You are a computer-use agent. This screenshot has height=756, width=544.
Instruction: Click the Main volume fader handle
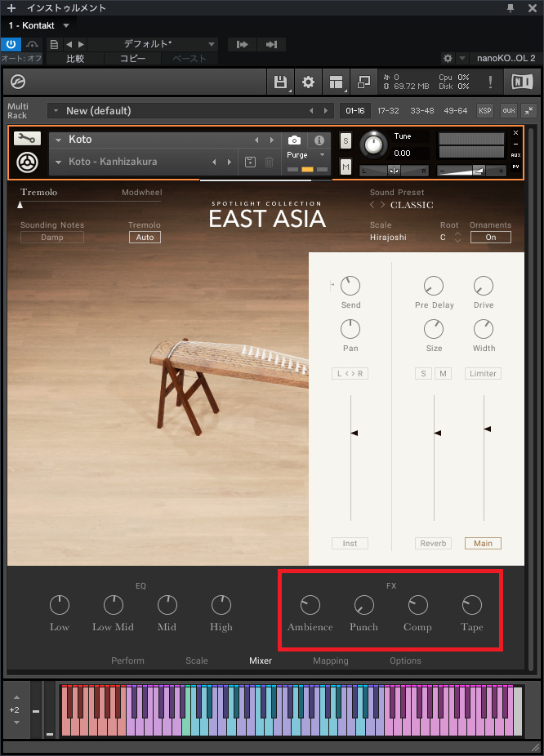tap(488, 429)
